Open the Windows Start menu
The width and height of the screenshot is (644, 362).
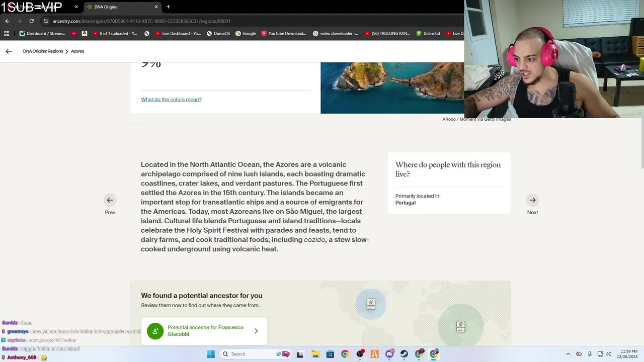click(x=211, y=354)
